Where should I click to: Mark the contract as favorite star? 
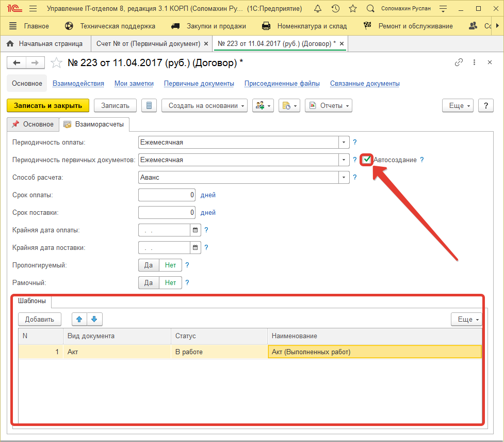point(56,62)
